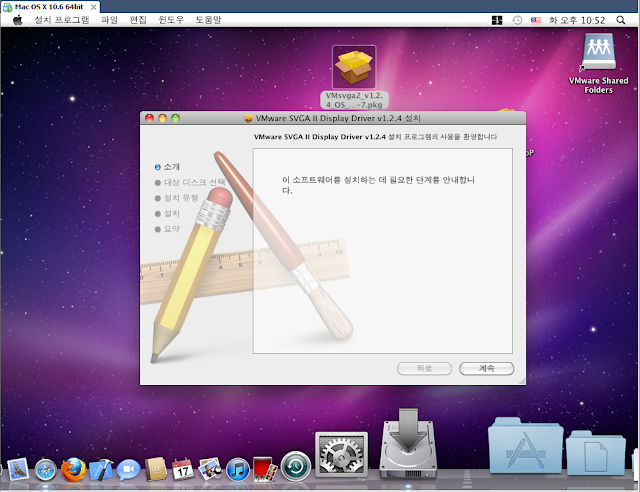Open Address Book in the Dock
This screenshot has width=640, height=492.
156,469
